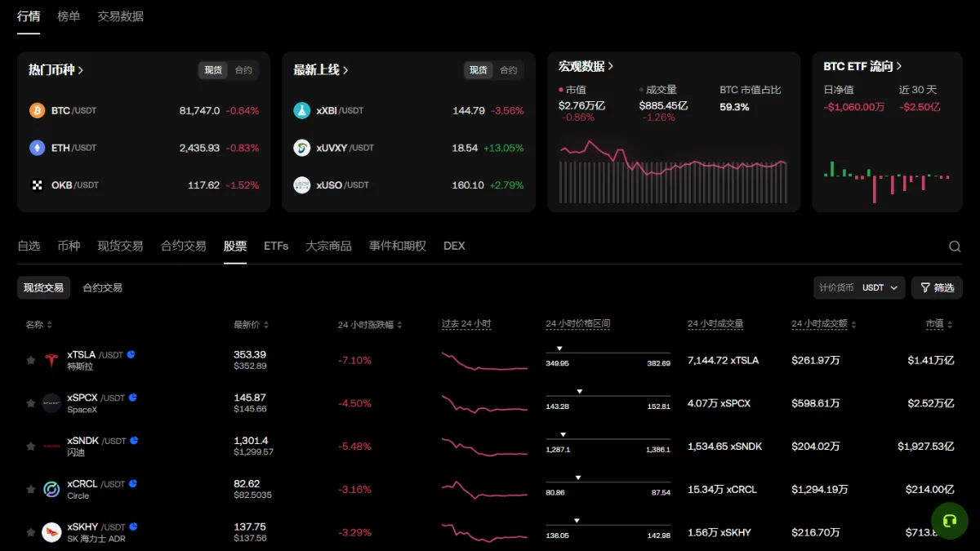
Task: Click the $1,294.19万 turnover value
Action: pyautogui.click(x=820, y=490)
